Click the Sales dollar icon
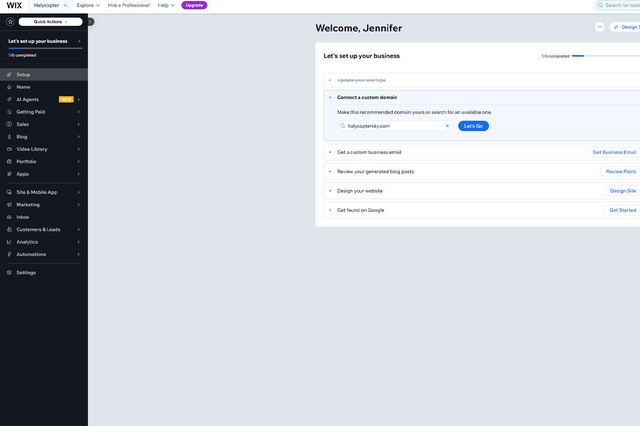 click(x=9, y=124)
